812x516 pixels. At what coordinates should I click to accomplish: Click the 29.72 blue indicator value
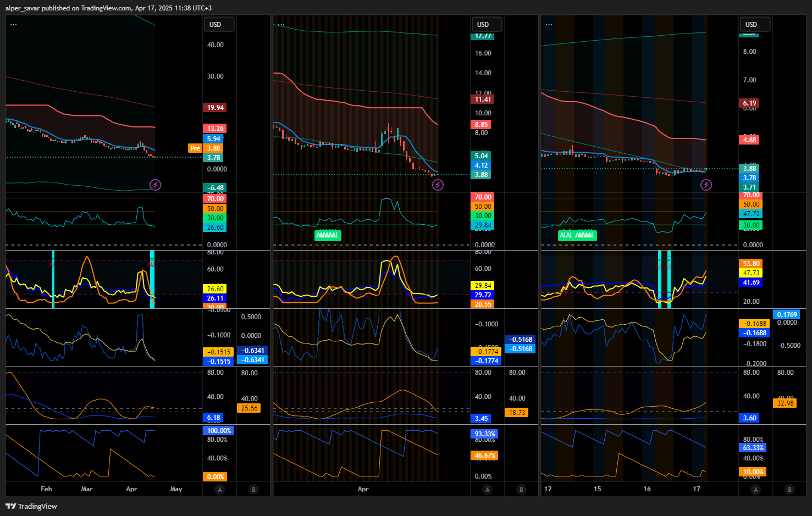[483, 295]
